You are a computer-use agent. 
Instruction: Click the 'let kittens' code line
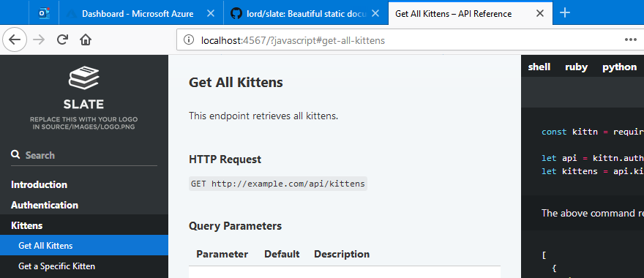pos(593,171)
